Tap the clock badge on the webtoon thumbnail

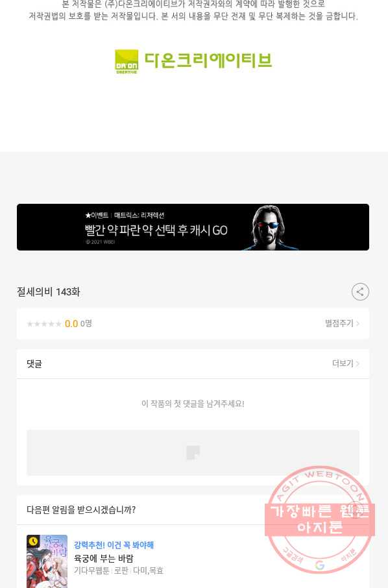click(33, 541)
